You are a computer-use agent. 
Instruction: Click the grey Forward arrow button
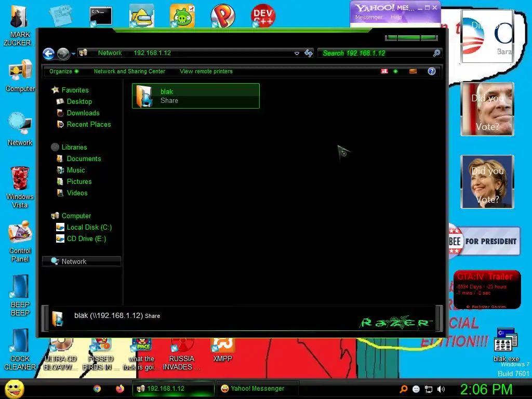coord(63,54)
